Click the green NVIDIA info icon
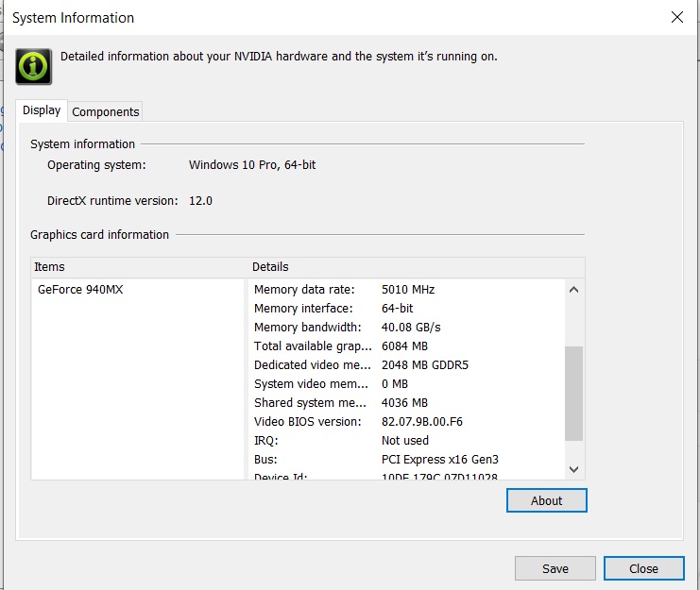Image resolution: width=700 pixels, height=590 pixels. (34, 66)
